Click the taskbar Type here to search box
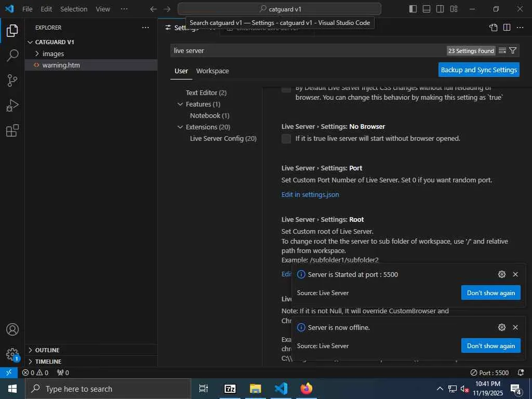 click(108, 389)
